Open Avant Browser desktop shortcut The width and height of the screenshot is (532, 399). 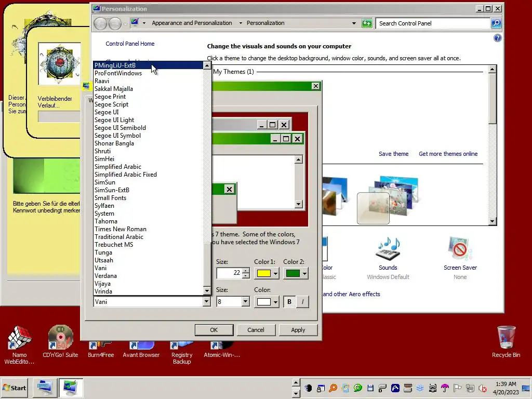tap(141, 350)
